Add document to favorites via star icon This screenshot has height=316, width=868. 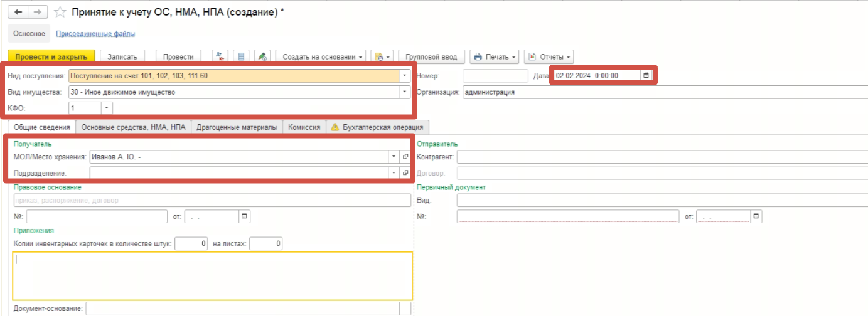tap(60, 12)
